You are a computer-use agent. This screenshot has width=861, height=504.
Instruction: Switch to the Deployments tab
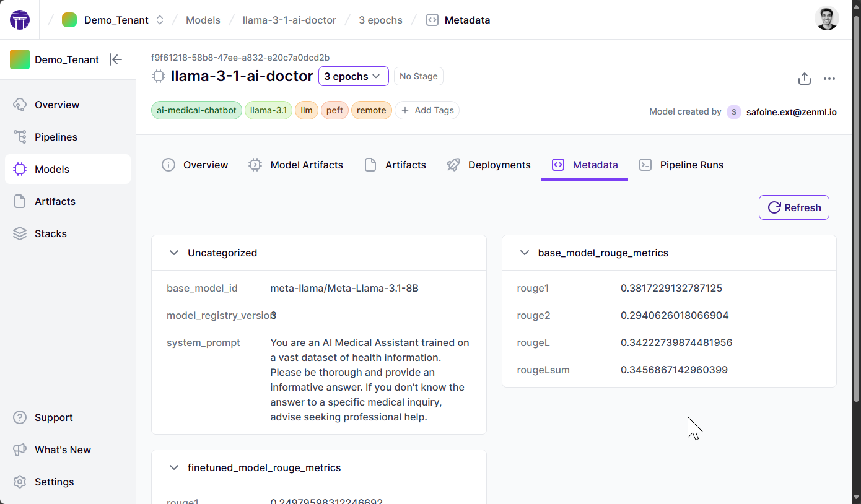click(499, 165)
